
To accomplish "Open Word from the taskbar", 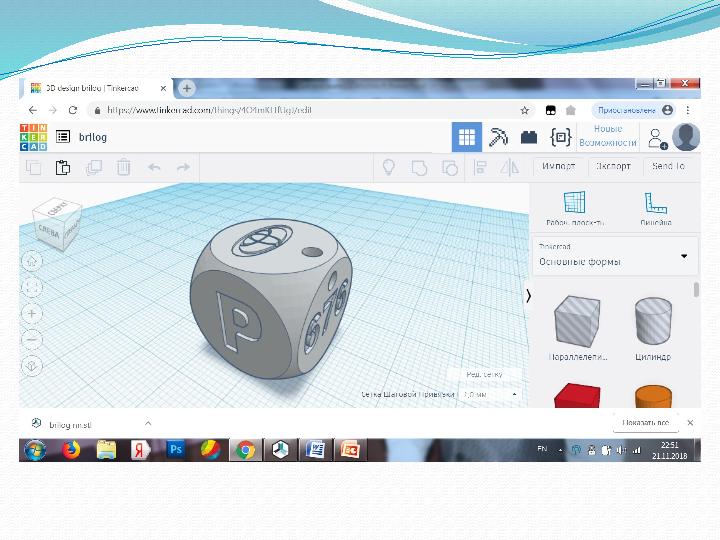I will tap(315, 450).
